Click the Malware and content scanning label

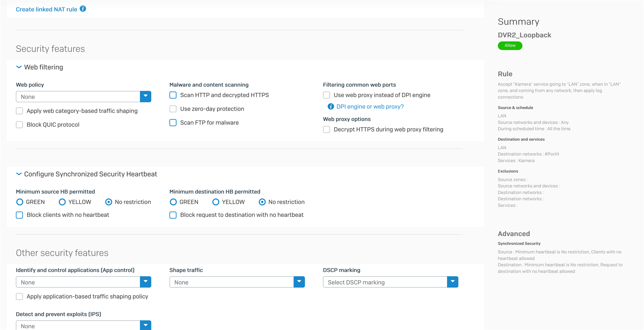pyautogui.click(x=209, y=85)
